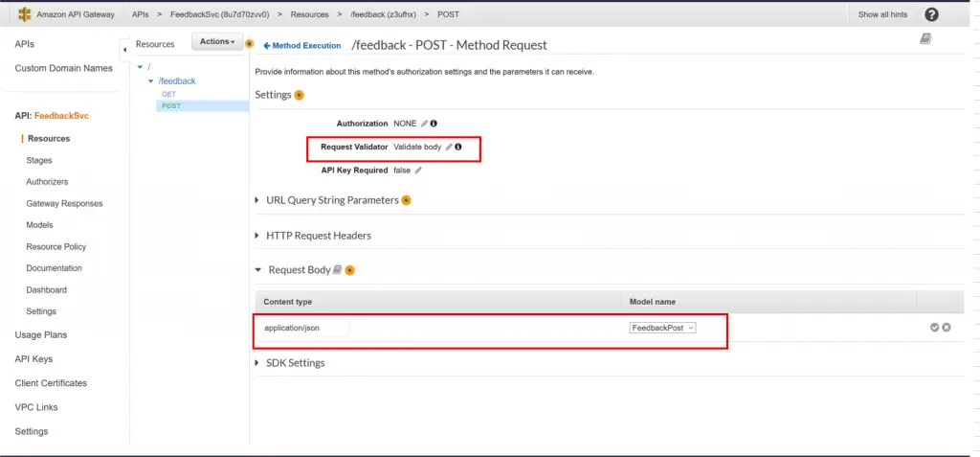Edit Request Validator with pencil icon
The width and height of the screenshot is (980, 457).
tap(449, 148)
